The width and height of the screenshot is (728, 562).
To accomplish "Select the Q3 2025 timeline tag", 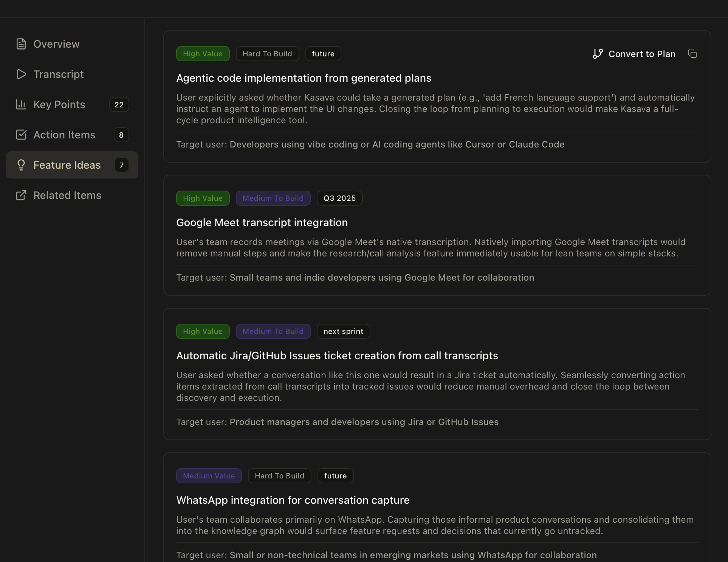I will 339,198.
